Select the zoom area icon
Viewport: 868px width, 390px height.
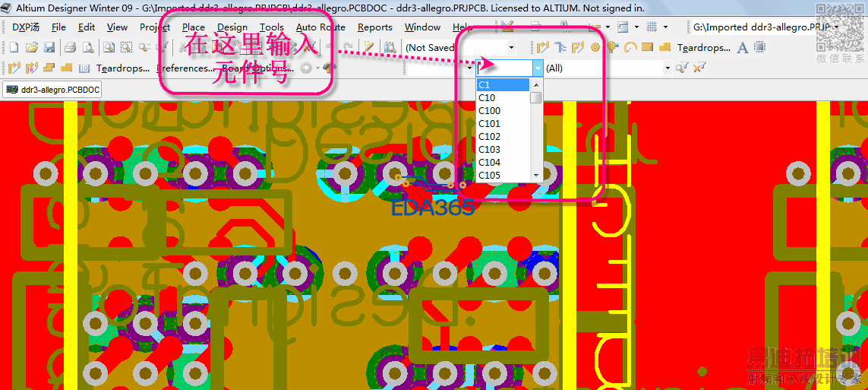coord(126,48)
